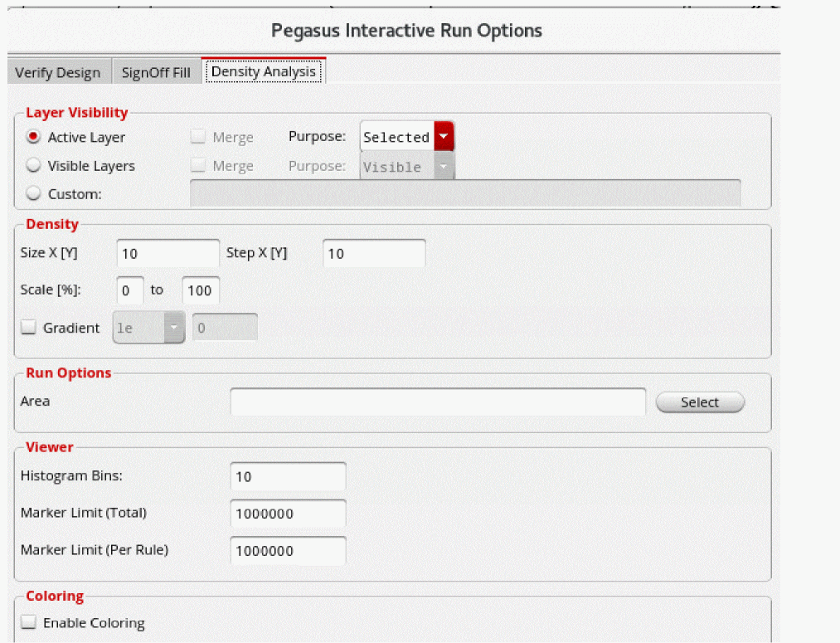
Task: Click the Area text field
Action: [x=438, y=402]
